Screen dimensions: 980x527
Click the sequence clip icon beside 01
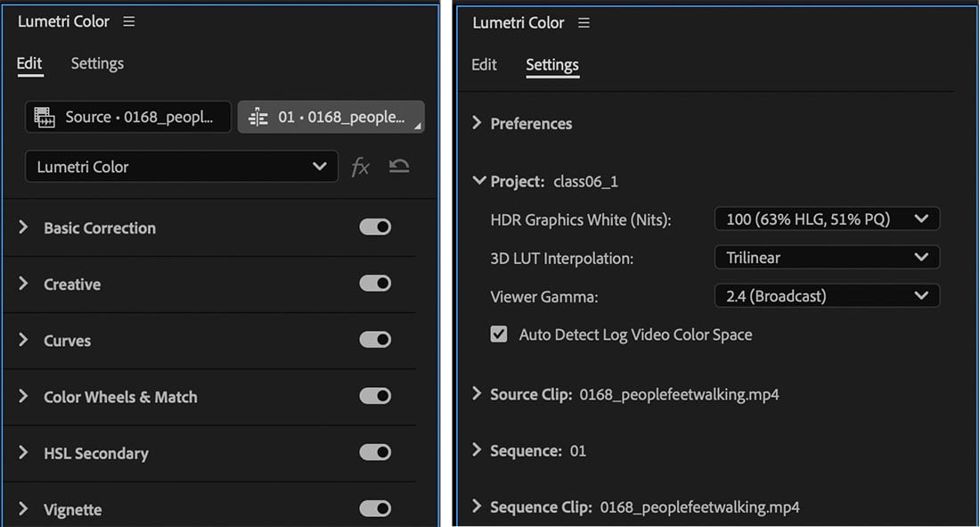258,117
